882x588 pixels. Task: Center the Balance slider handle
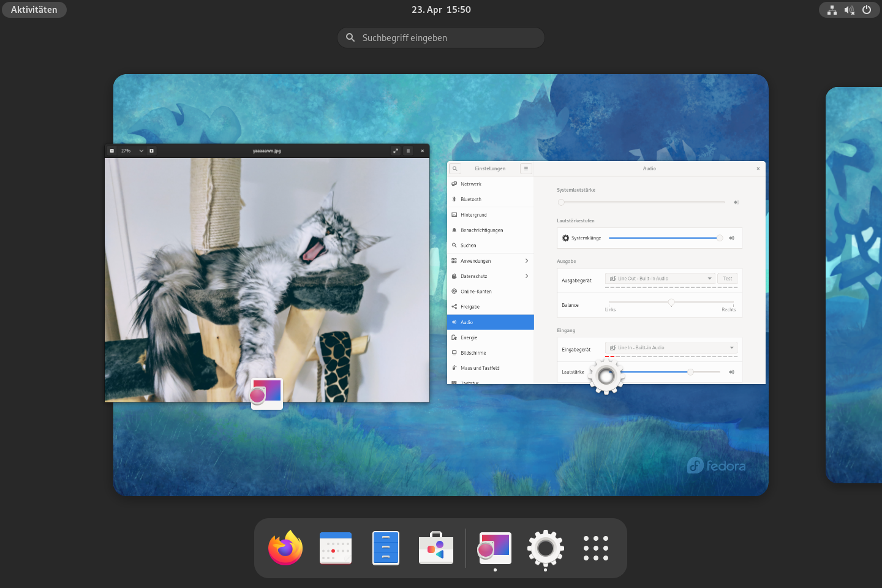click(671, 302)
